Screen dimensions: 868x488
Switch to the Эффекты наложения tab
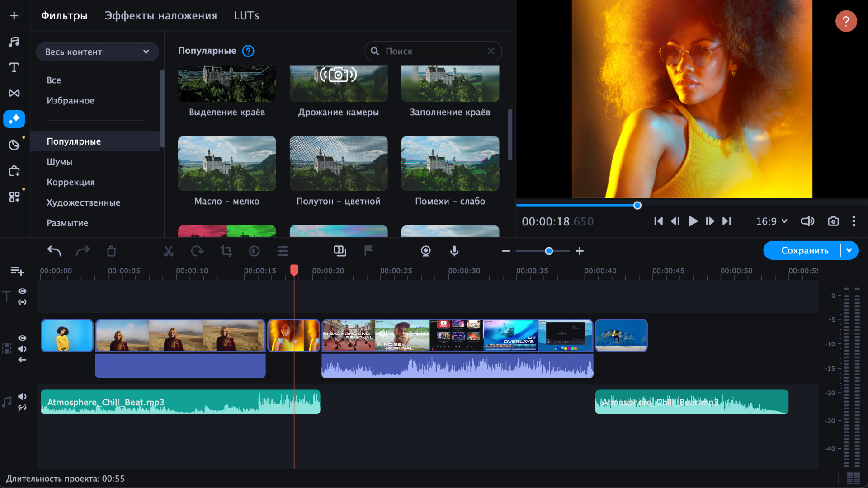(160, 15)
